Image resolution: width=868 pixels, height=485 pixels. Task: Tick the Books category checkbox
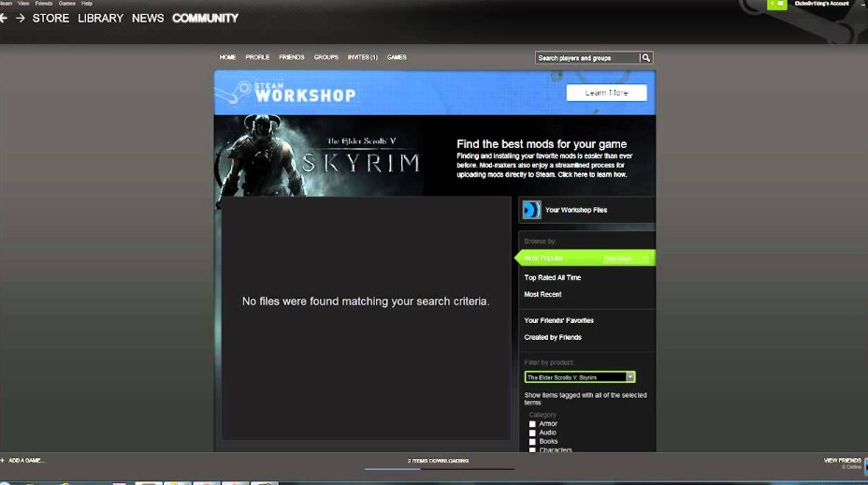click(x=532, y=442)
